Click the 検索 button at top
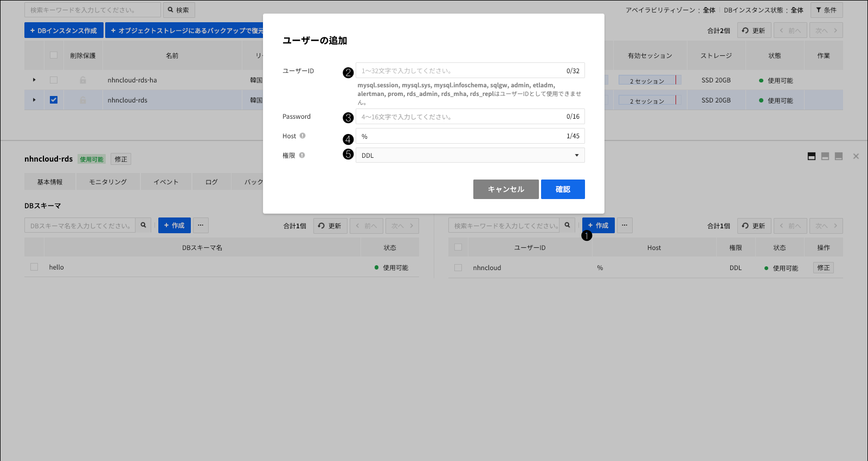Viewport: 868px width, 461px height. 178,10
